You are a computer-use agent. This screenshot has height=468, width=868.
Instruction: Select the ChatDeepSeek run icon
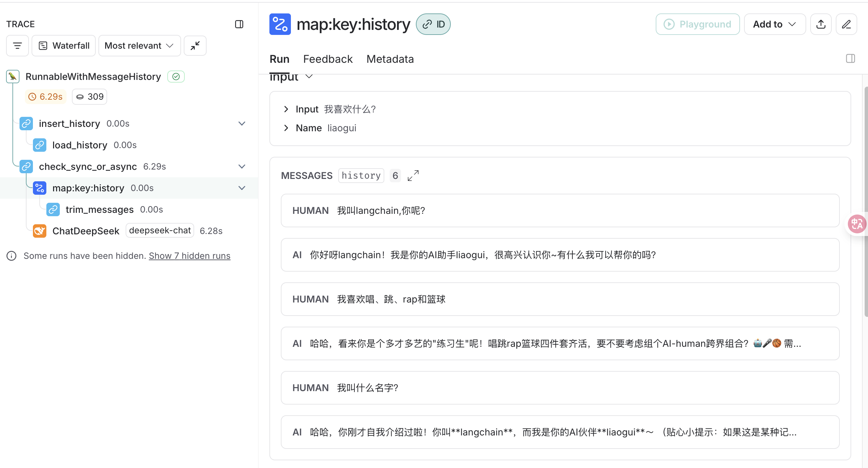point(39,231)
